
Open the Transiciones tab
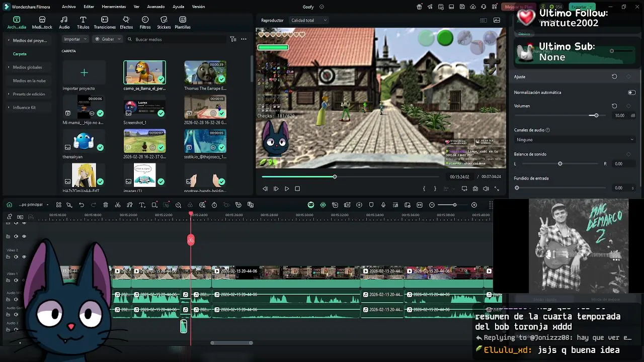pos(105,23)
